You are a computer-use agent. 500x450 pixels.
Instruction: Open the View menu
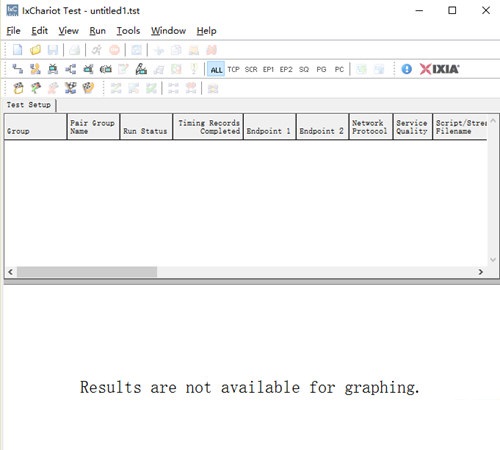pos(69,31)
